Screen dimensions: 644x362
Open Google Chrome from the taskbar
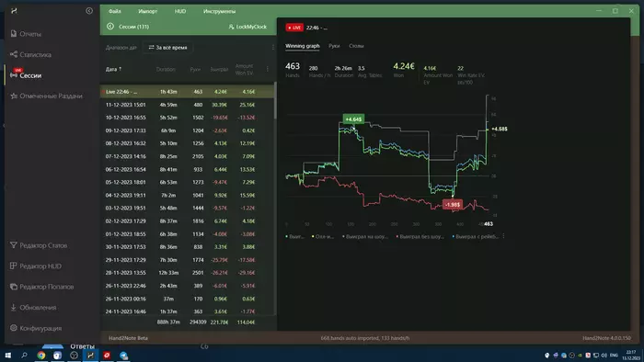[41, 356]
